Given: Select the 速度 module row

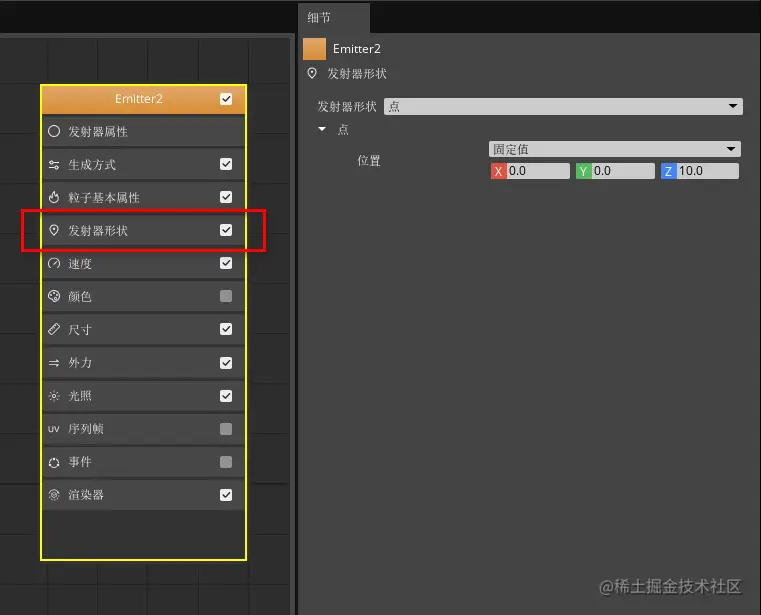Looking at the screenshot, I should pyautogui.click(x=143, y=264).
